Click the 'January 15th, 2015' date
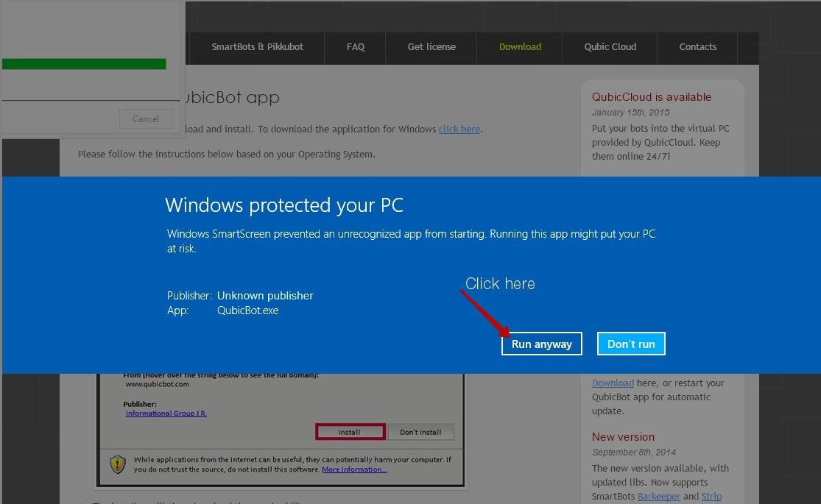Screen dimensions: 821x504 point(630,113)
